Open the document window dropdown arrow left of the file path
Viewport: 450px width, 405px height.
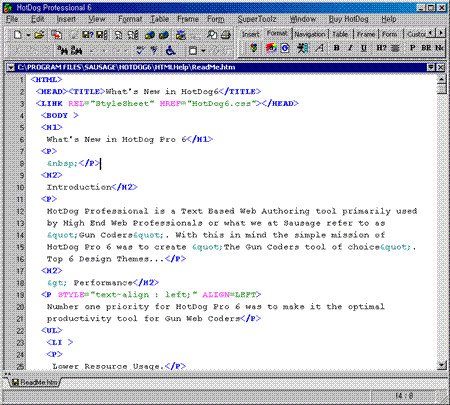(x=11, y=68)
